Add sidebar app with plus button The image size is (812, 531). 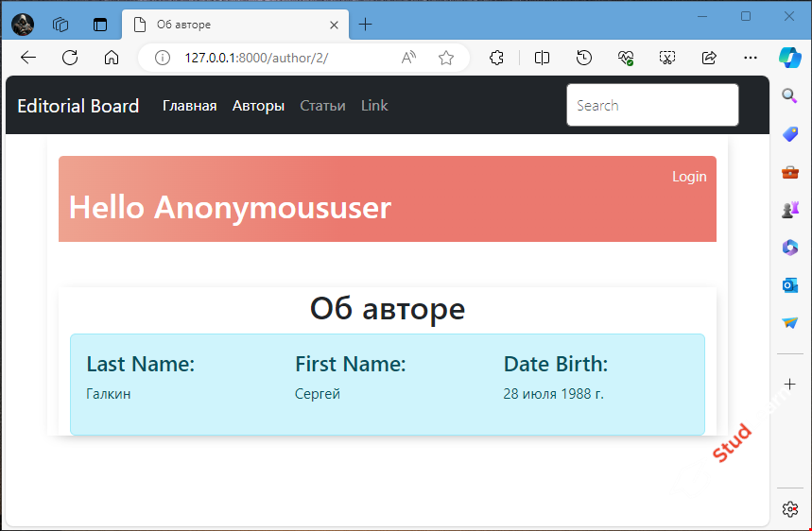(790, 384)
